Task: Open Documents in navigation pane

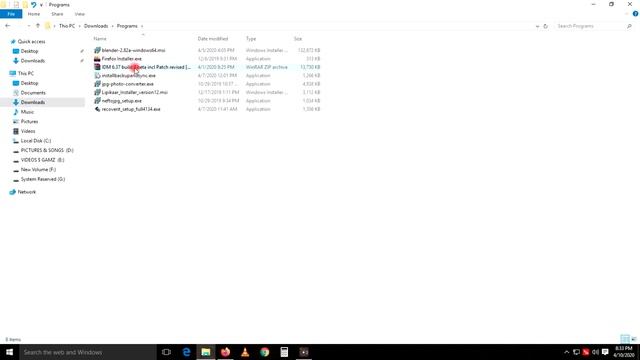Action: click(x=33, y=93)
